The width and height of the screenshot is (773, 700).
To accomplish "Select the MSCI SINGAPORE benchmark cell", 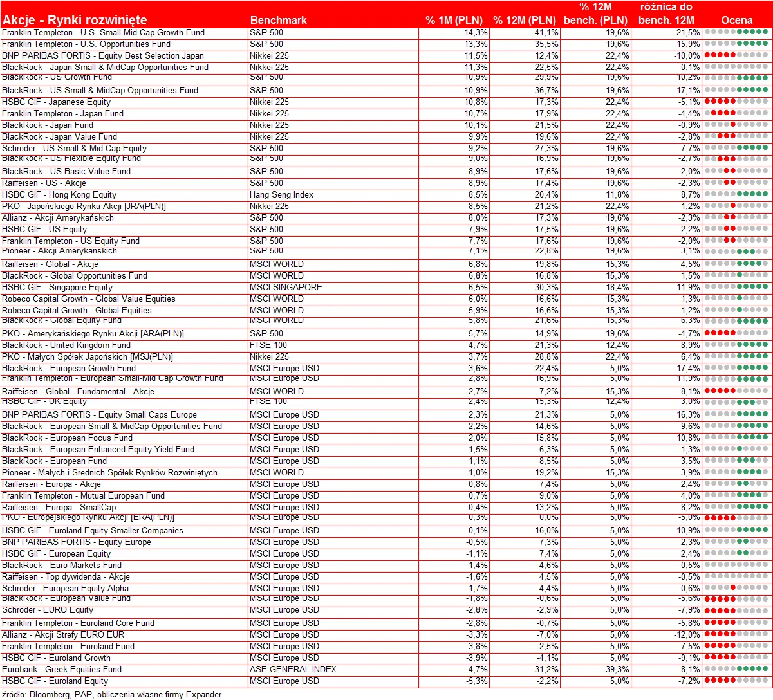I will coord(286,287).
